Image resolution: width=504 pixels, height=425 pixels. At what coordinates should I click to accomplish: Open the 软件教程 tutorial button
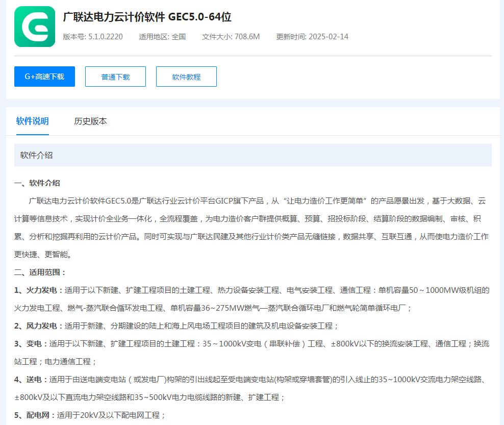(186, 77)
